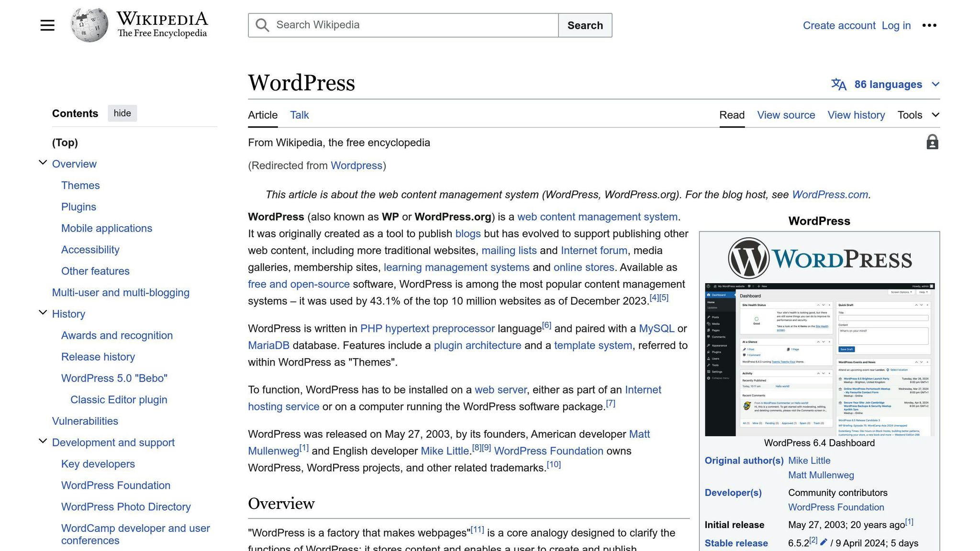Collapse the Overview section in contents

coord(43,163)
